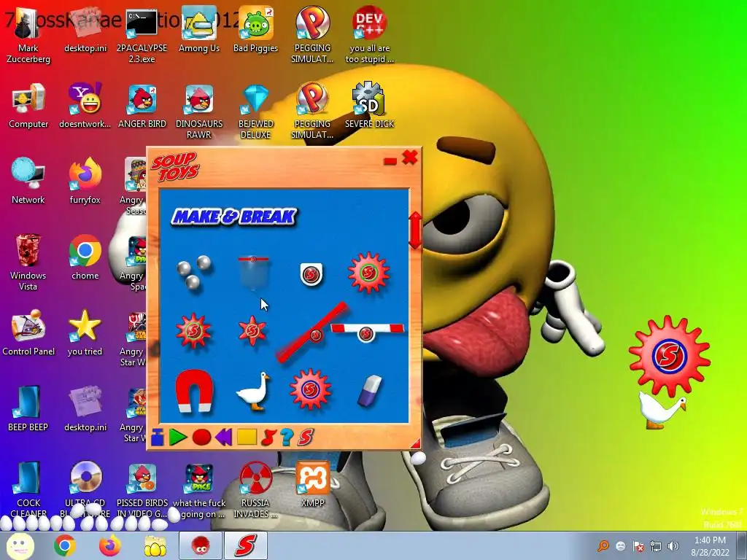
Task: Click the red up-down toybox scroll arrow
Action: 415,230
